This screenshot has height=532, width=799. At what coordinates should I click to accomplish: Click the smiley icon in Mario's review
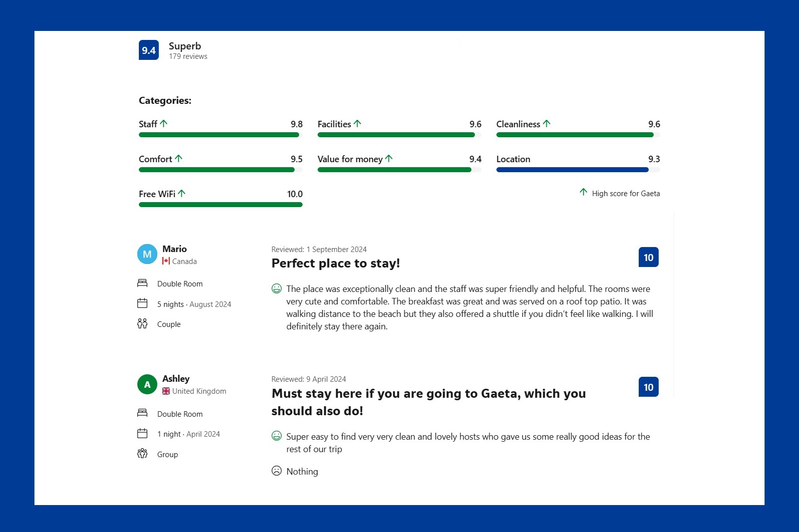(277, 288)
